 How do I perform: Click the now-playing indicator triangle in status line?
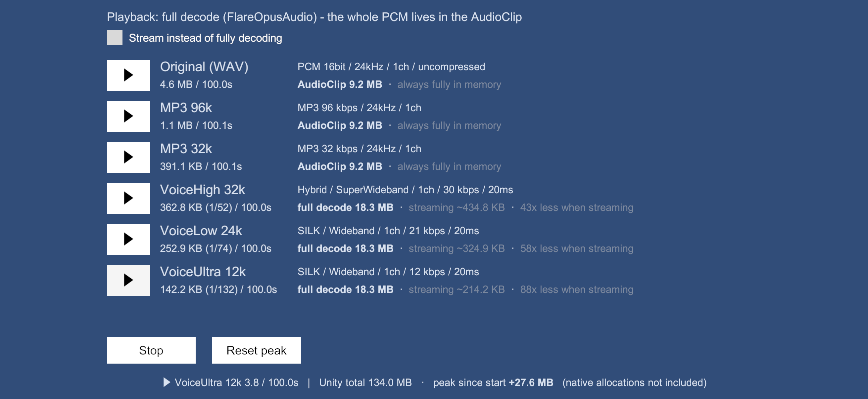pos(167,382)
